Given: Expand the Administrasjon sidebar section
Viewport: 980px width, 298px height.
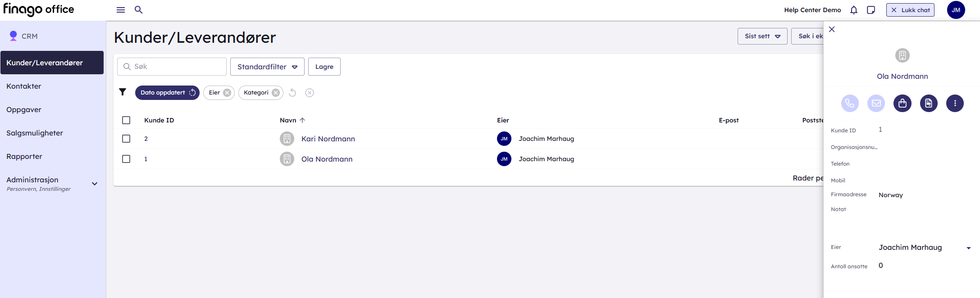Looking at the screenshot, I should (x=95, y=184).
